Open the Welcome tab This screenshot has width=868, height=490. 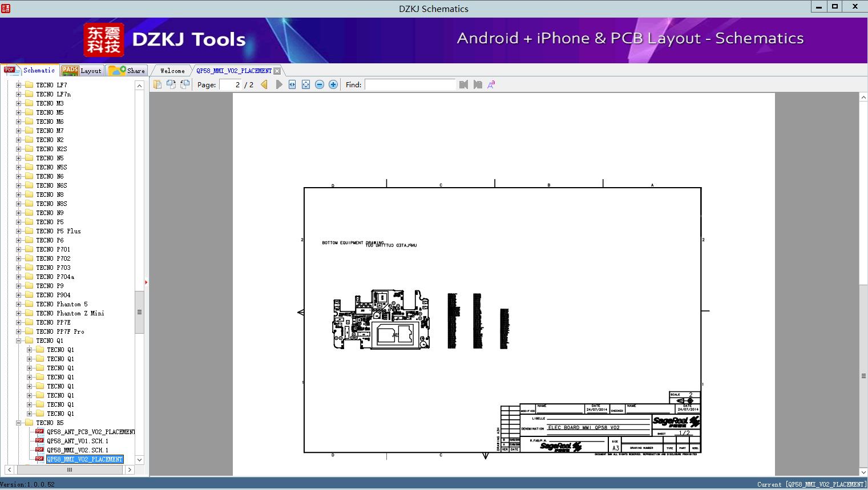coord(172,71)
